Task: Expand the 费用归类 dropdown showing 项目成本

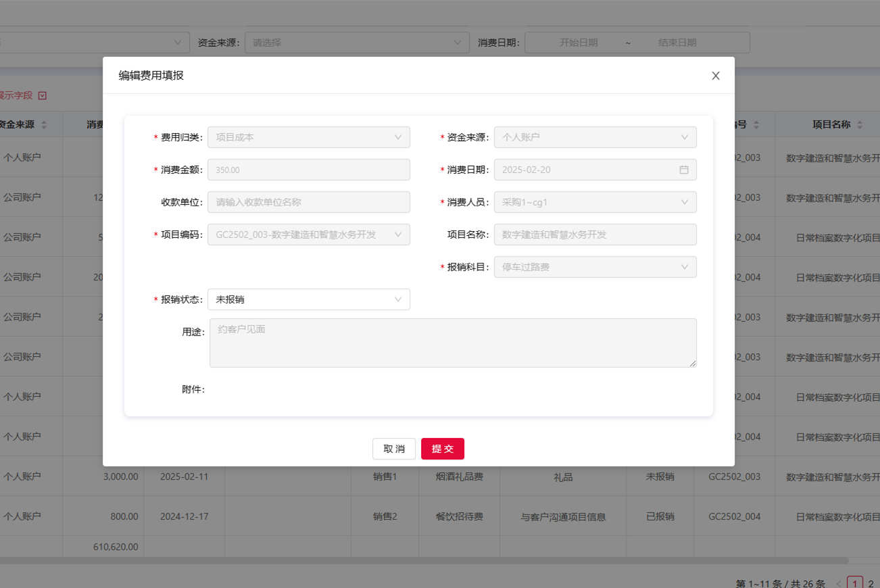Action: [308, 137]
